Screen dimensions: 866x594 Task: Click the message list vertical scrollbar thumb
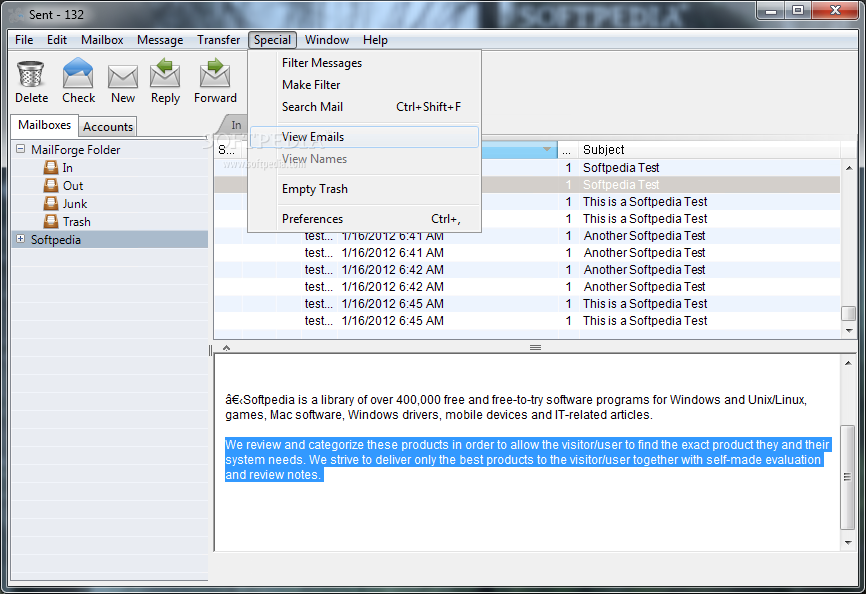(x=848, y=313)
